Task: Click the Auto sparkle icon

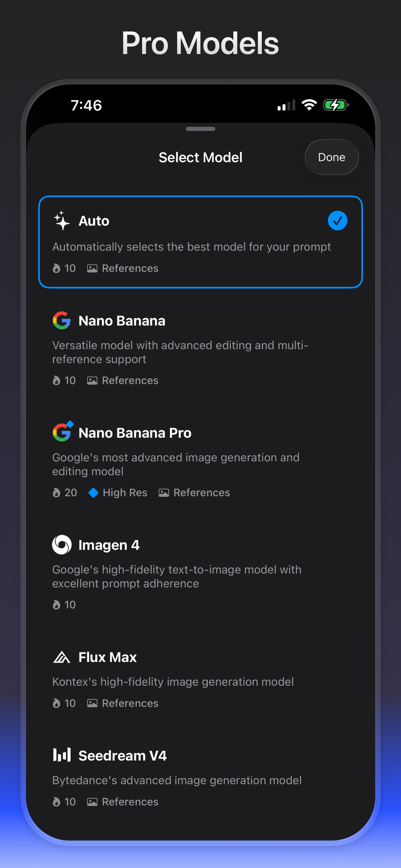Action: click(x=62, y=221)
